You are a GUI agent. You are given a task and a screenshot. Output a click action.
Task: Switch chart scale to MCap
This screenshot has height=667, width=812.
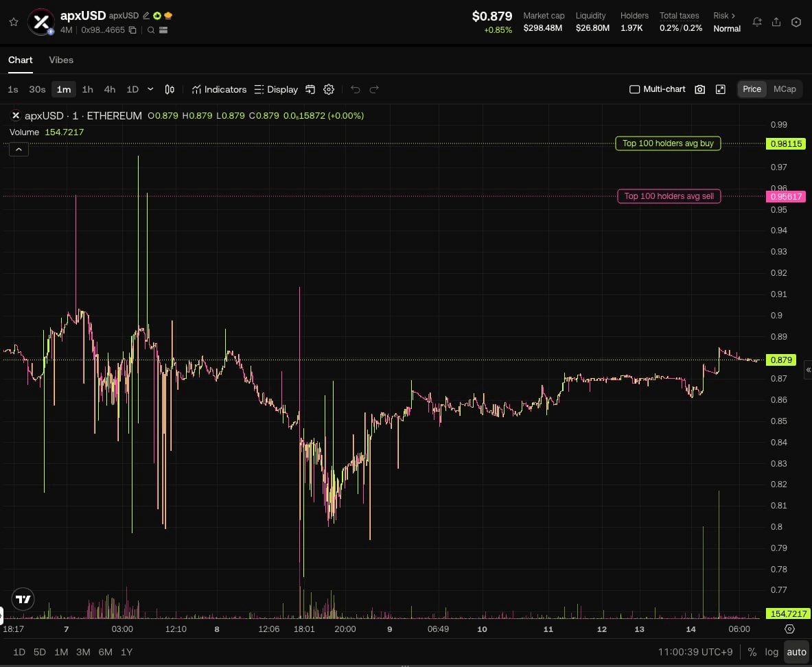[784, 89]
